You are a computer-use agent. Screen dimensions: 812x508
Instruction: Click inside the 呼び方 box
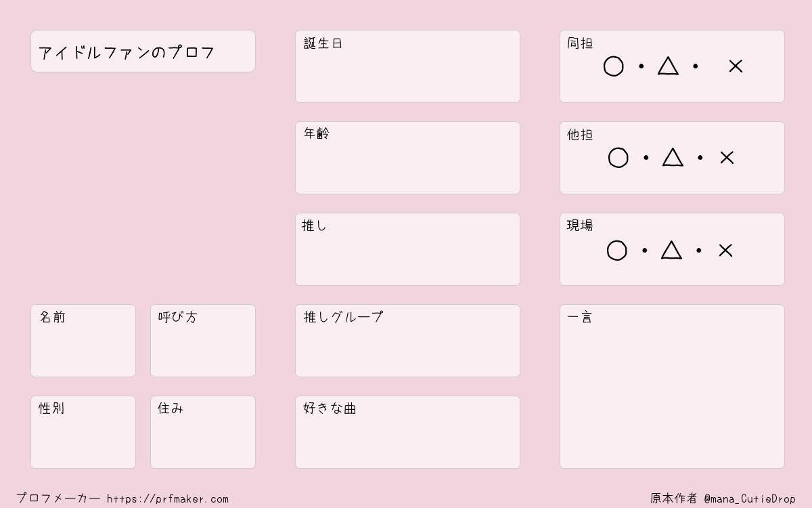coord(203,341)
